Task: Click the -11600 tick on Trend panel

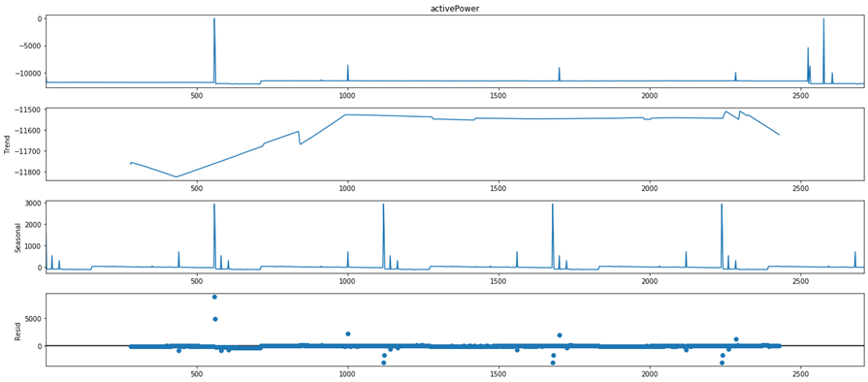Action: click(x=29, y=130)
